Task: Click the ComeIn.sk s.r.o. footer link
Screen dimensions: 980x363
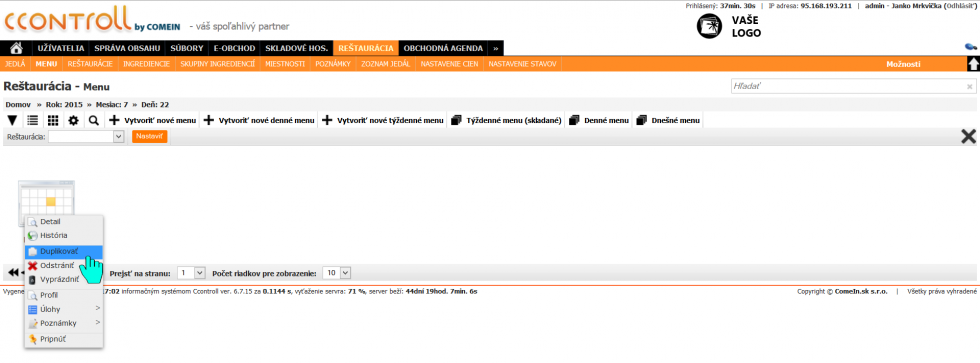Action: tap(861, 292)
